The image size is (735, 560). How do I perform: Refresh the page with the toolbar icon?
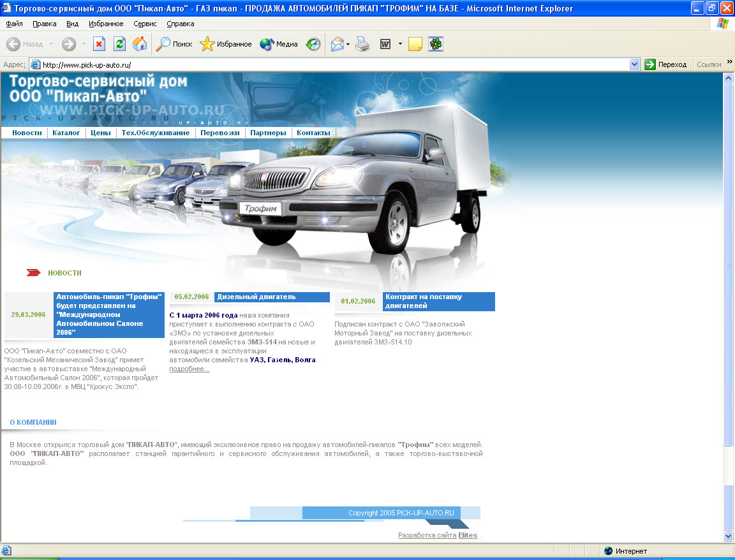point(119,44)
